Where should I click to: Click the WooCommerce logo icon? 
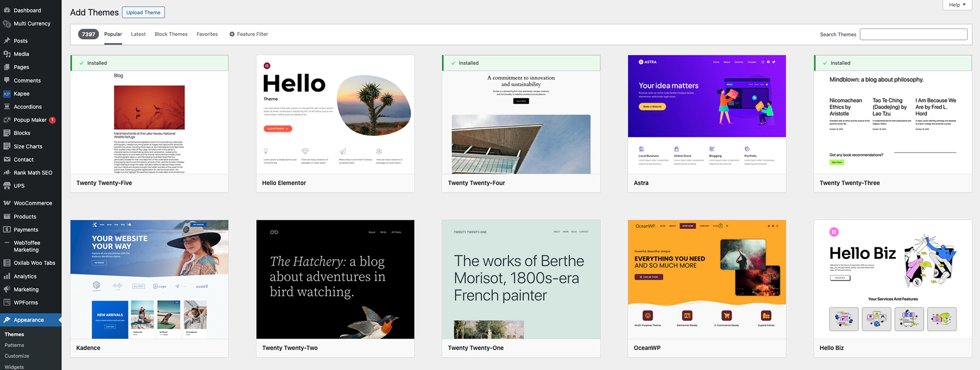click(7, 203)
